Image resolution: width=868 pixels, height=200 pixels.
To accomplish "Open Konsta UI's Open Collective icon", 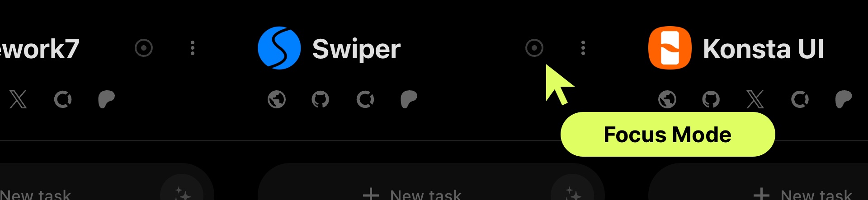I will click(x=800, y=99).
